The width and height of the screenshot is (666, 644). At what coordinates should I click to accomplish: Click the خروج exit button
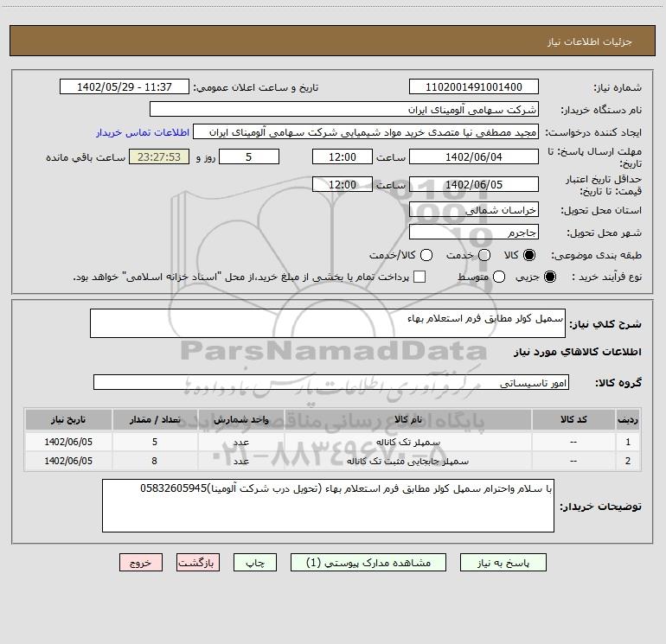pos(141,563)
